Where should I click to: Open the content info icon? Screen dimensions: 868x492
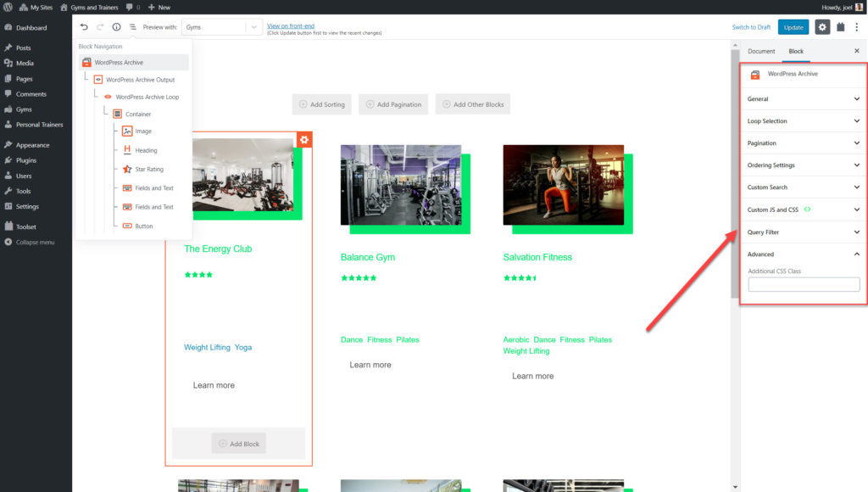pyautogui.click(x=116, y=27)
